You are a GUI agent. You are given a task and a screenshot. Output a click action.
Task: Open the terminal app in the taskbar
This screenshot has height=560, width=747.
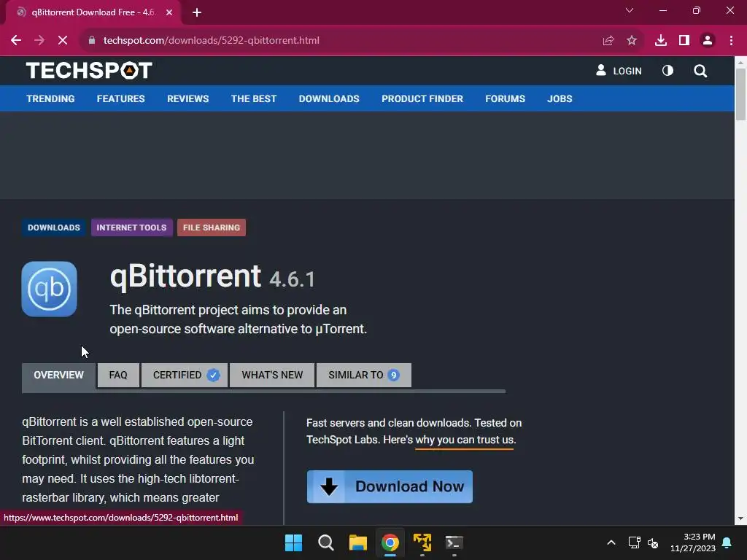click(x=454, y=542)
